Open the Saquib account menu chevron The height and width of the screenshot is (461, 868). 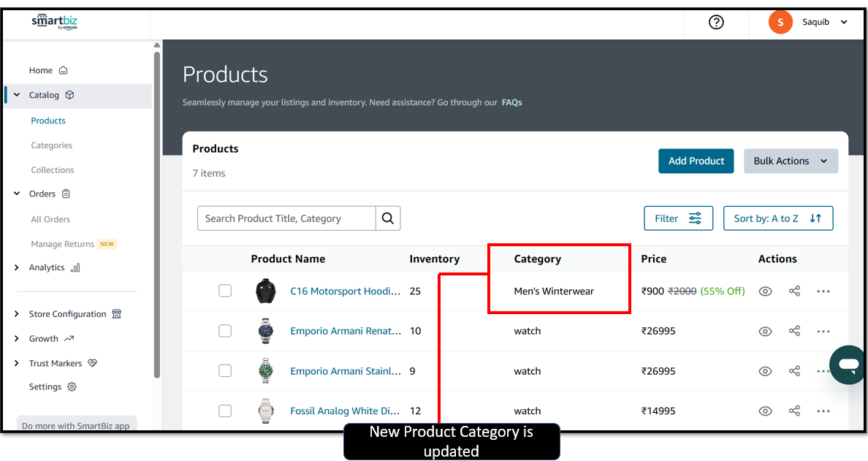tap(844, 22)
